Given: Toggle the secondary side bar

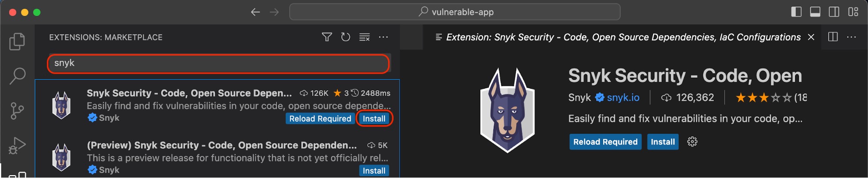Looking at the screenshot, I should pos(834,12).
